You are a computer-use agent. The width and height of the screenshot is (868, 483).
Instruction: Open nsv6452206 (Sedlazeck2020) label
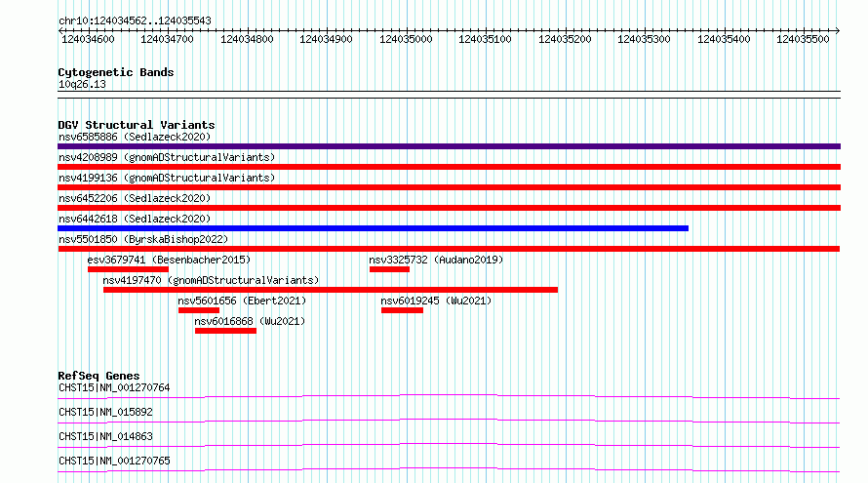coord(135,198)
